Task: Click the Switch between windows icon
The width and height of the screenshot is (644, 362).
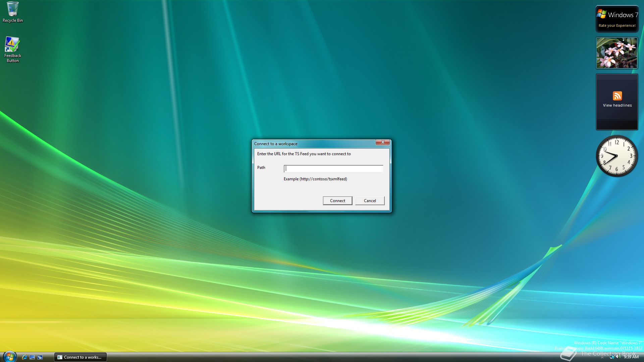Action: (40, 357)
